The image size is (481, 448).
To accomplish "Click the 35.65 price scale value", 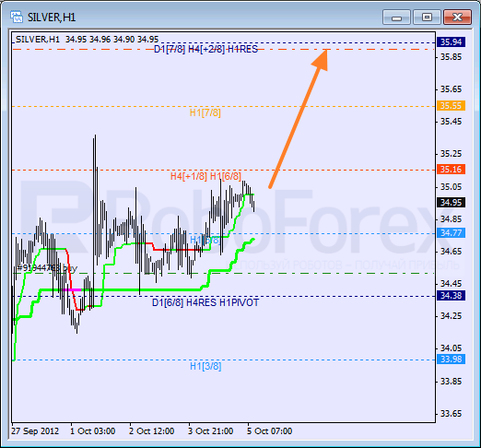I will (451, 89).
